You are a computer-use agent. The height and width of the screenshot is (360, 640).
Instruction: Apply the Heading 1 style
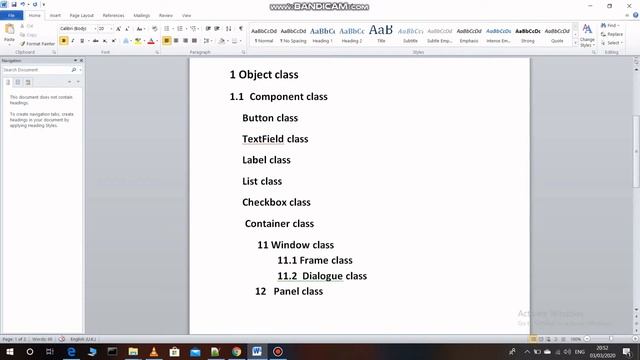(x=322, y=35)
